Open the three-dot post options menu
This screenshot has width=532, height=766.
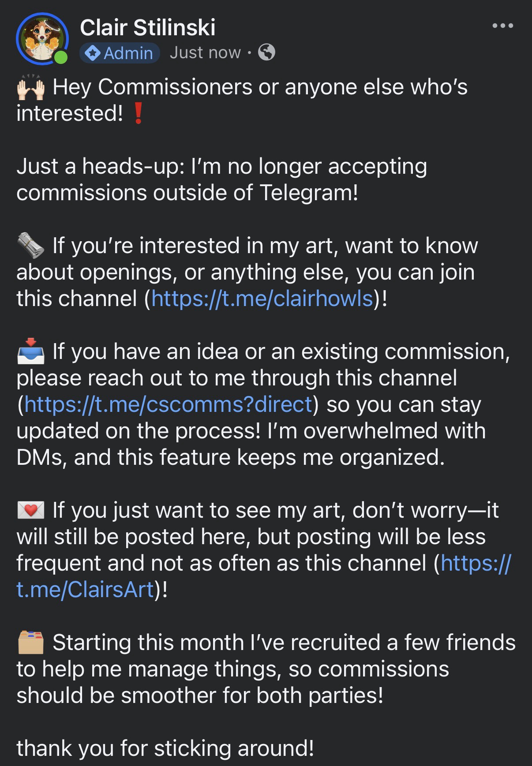[503, 26]
